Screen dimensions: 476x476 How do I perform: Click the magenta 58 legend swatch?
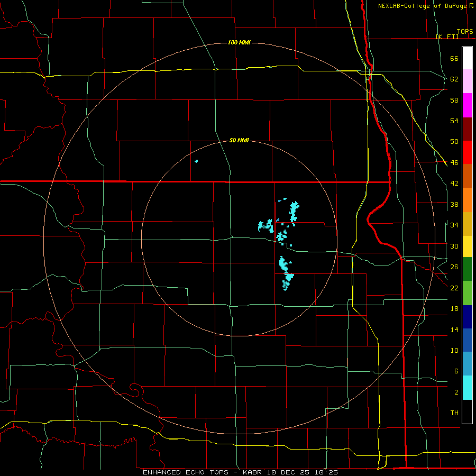[x=467, y=105]
